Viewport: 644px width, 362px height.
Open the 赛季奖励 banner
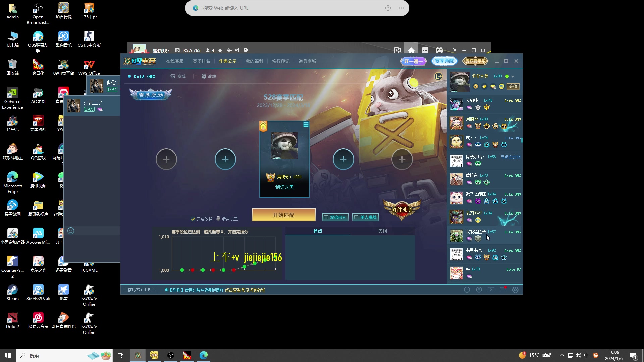(x=151, y=95)
